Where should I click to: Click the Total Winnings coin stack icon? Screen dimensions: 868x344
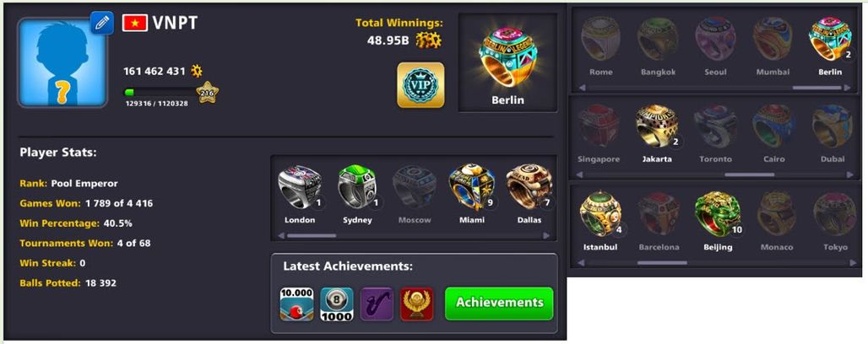428,40
